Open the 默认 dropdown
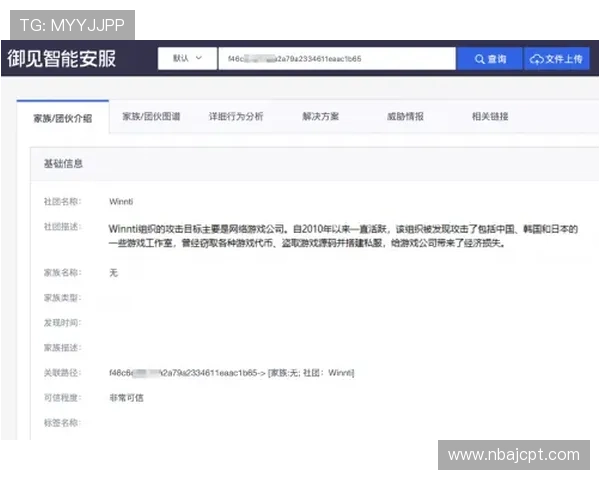Screen dimensions: 600x480 tap(187, 59)
